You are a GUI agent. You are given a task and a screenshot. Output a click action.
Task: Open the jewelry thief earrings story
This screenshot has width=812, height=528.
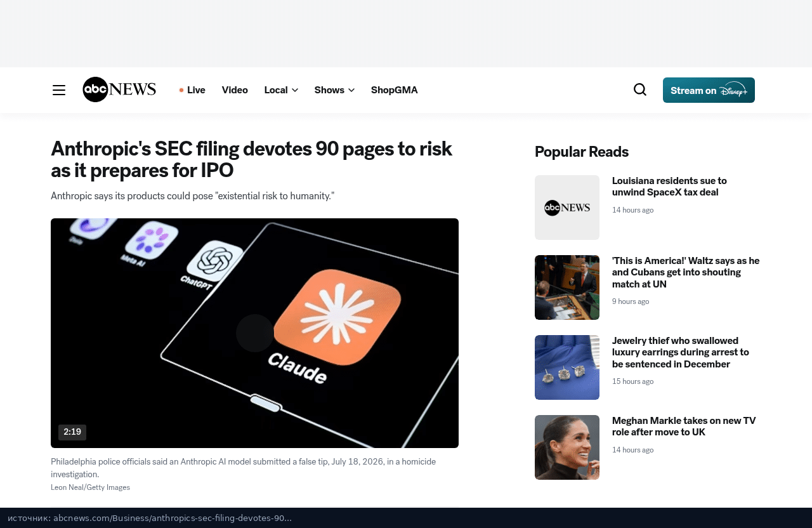click(x=681, y=352)
